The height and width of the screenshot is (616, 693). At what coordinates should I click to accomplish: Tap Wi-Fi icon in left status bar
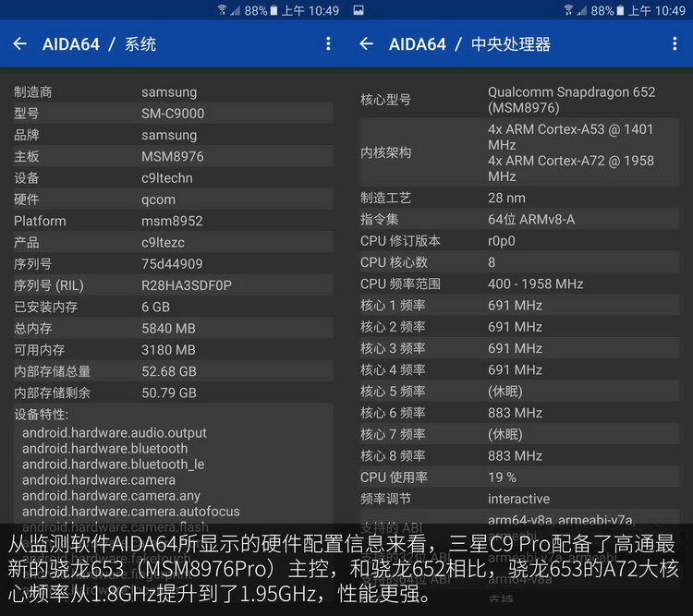(x=223, y=10)
